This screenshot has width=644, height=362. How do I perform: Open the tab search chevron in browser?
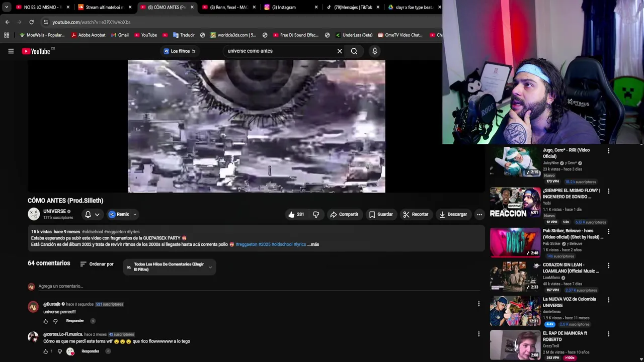click(x=6, y=7)
